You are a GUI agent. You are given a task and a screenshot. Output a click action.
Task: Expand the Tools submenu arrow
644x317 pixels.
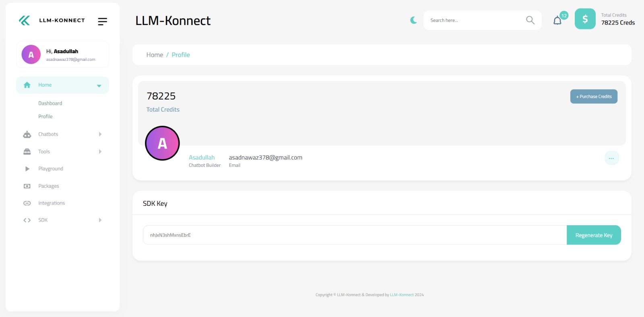100,152
